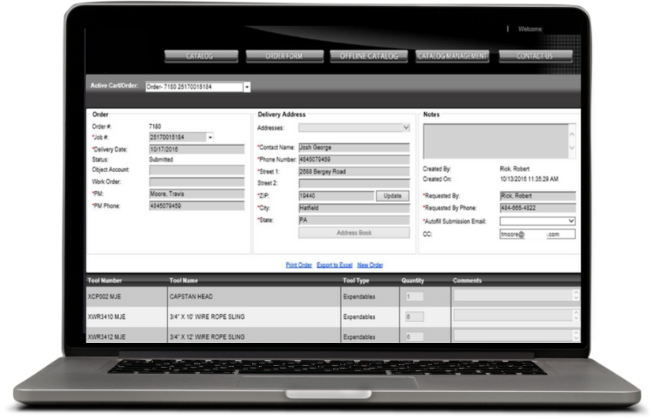Image resolution: width=653 pixels, height=419 pixels.
Task: Click the Print Order link
Action: click(299, 265)
